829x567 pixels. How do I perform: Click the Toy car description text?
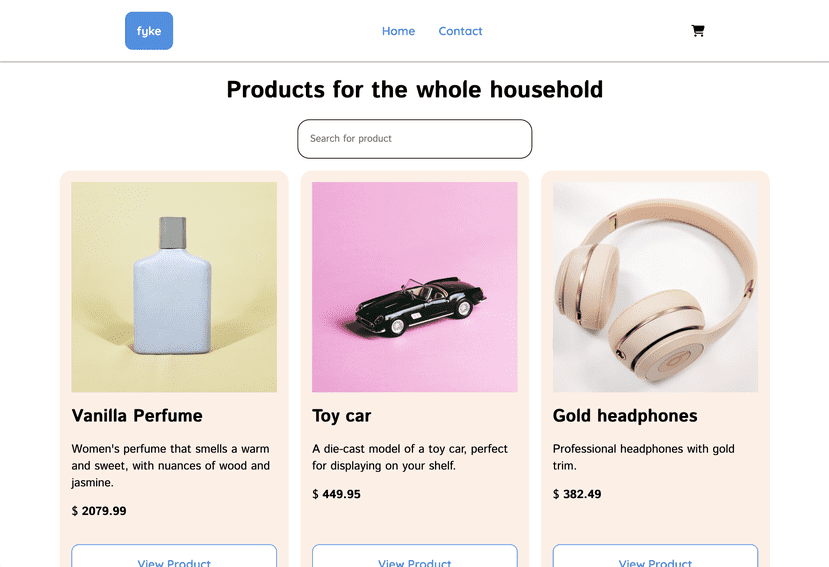(410, 457)
